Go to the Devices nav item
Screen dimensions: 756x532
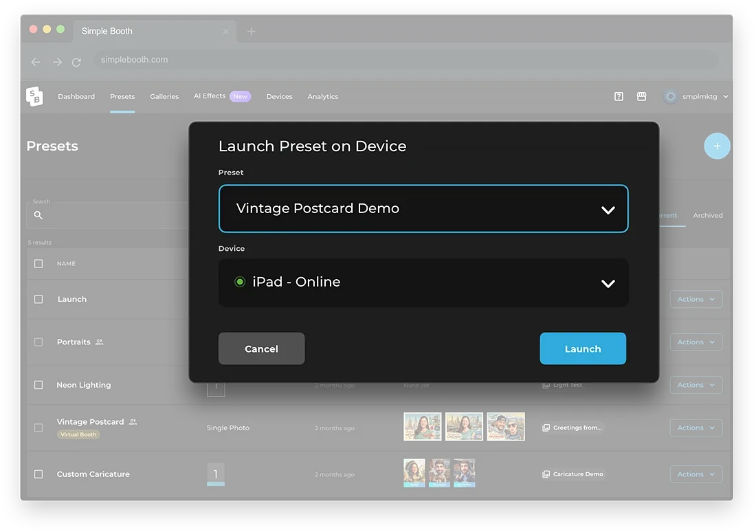[x=280, y=96]
